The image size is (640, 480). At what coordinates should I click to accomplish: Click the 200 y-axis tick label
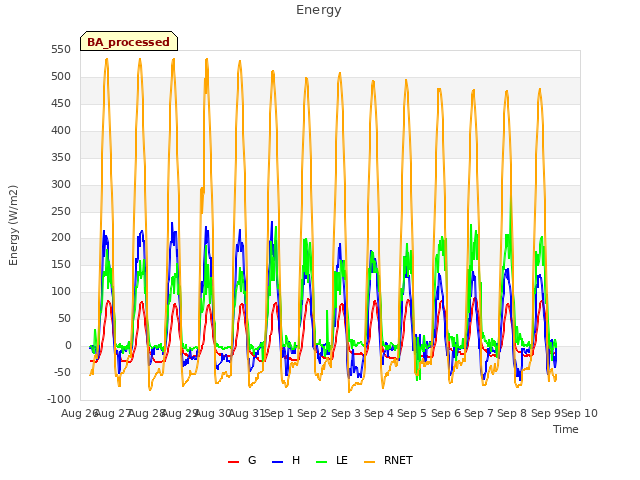[x=61, y=238]
